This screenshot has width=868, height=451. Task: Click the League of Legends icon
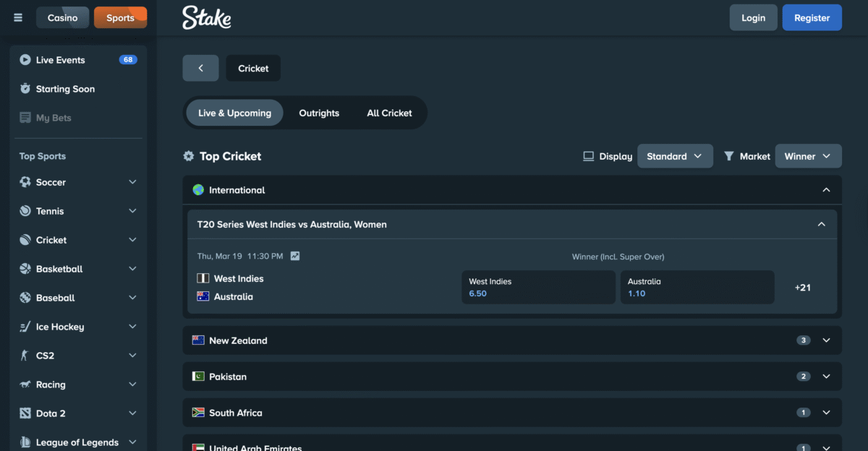pyautogui.click(x=25, y=442)
